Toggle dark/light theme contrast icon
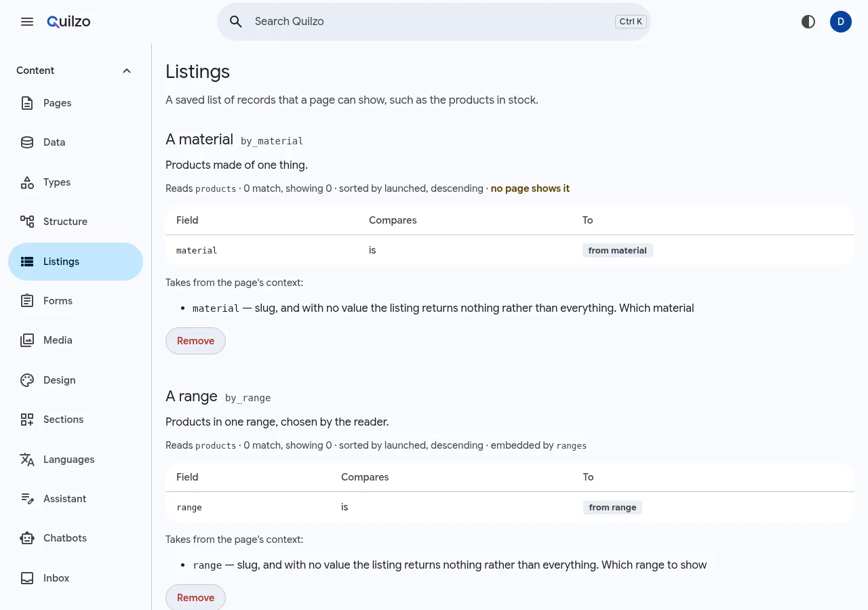 coord(808,22)
